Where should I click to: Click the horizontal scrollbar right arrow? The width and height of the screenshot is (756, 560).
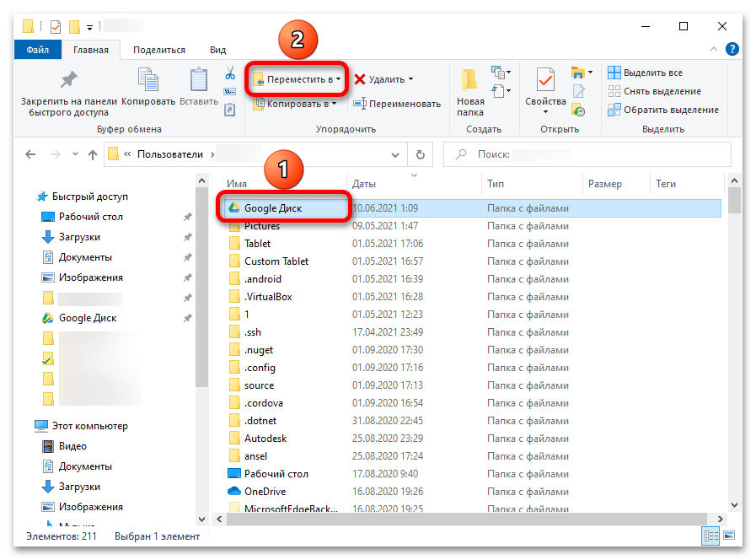pos(721,519)
